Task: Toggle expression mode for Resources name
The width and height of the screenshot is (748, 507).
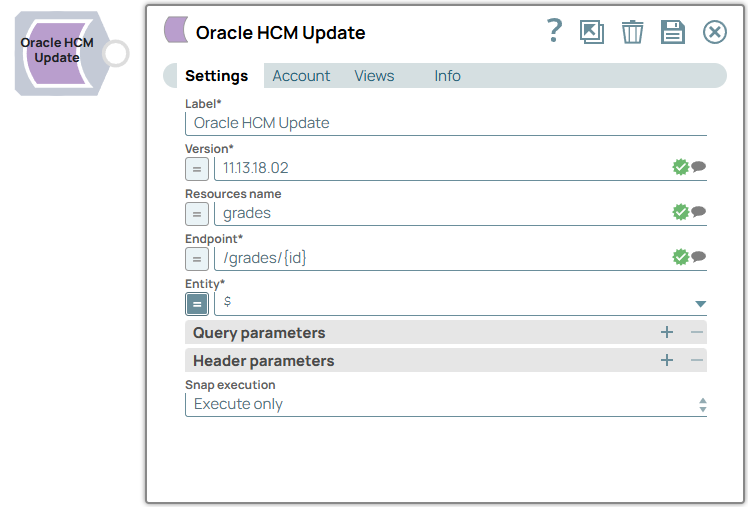Action: 197,214
